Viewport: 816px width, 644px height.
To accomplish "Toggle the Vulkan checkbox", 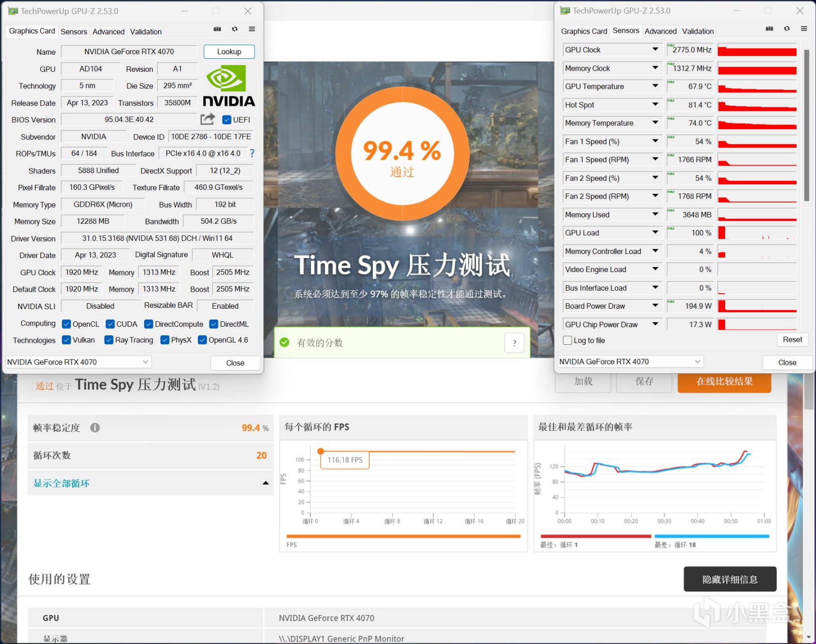I will coord(66,340).
